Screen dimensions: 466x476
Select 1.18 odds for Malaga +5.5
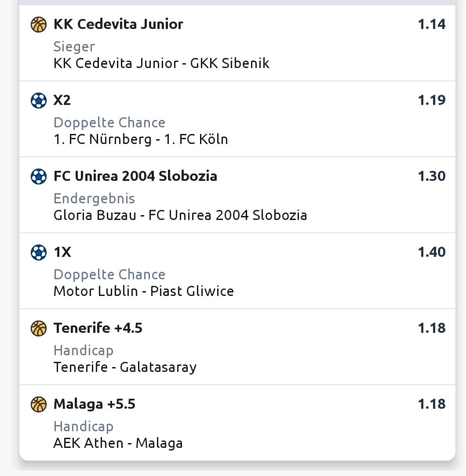click(432, 404)
